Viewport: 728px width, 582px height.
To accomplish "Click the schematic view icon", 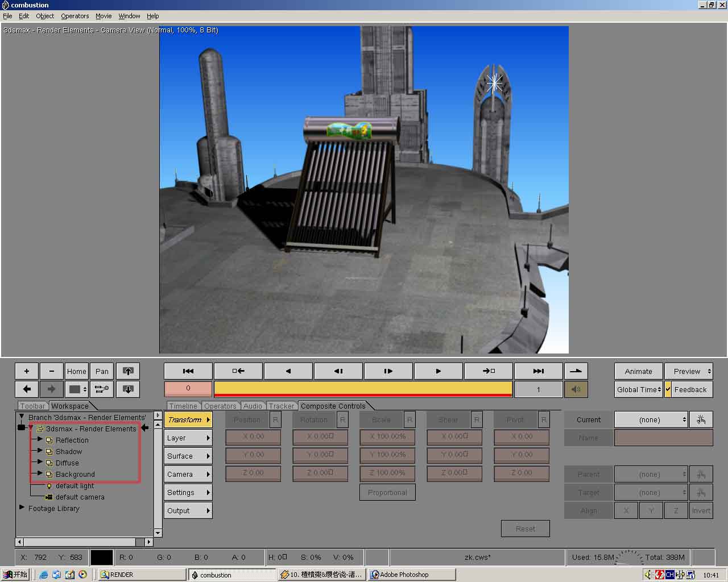I will tap(102, 389).
